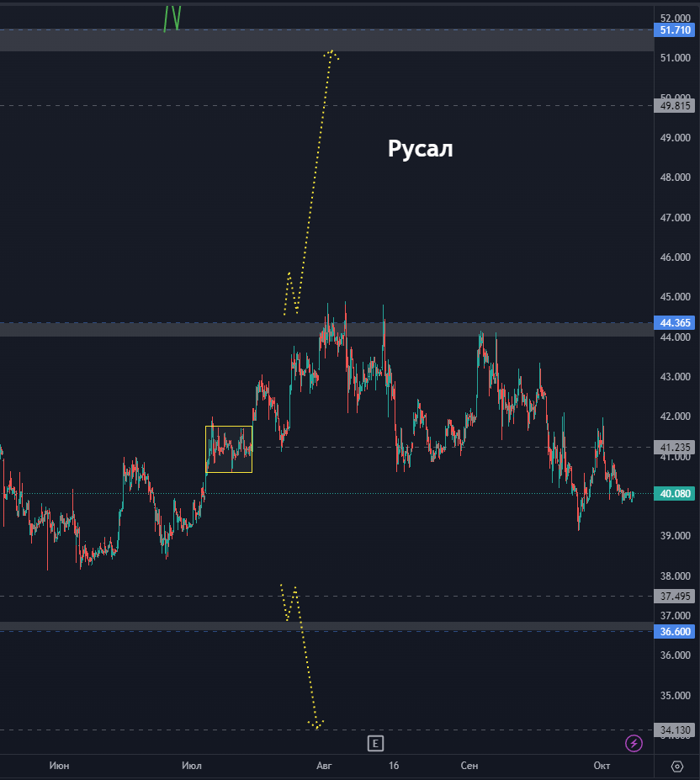
Task: Select the gray zone band above 36.600
Action: (326, 626)
